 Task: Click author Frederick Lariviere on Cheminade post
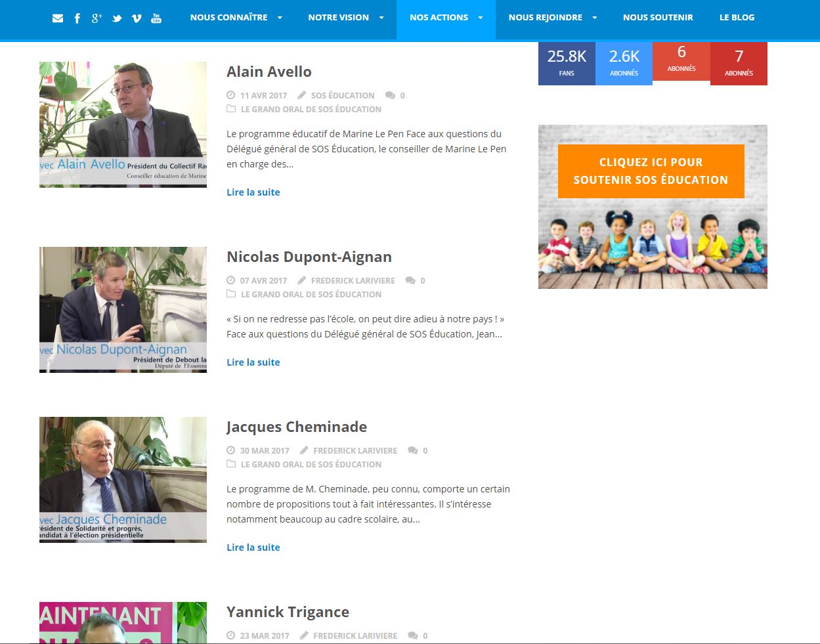[355, 451]
